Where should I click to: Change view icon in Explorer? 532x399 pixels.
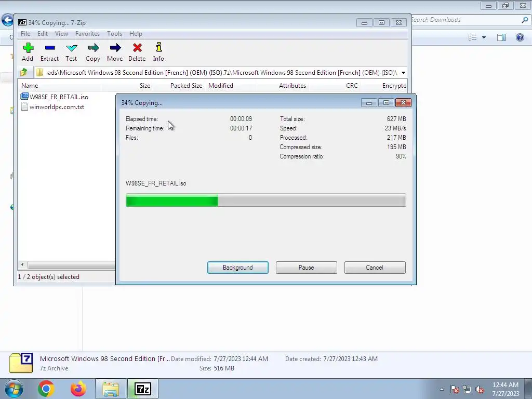click(473, 37)
